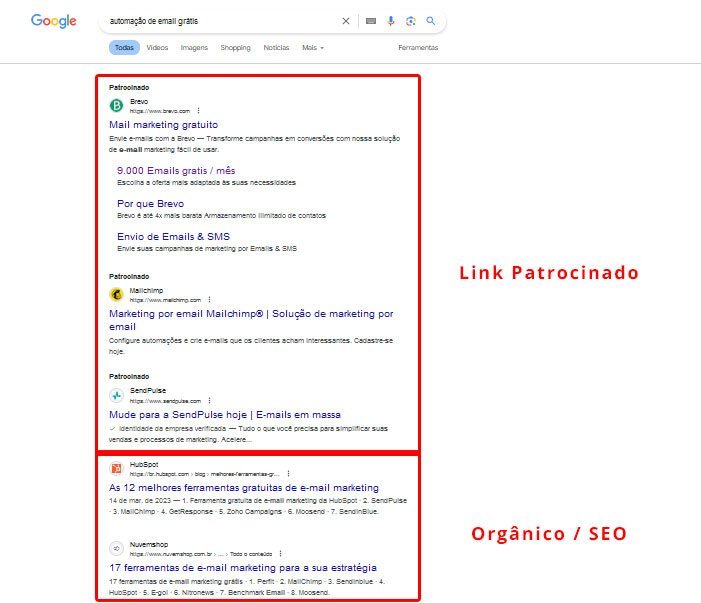Click the HubSpot orange favicon
Screen dimensions: 701x603
pyautogui.click(x=116, y=468)
